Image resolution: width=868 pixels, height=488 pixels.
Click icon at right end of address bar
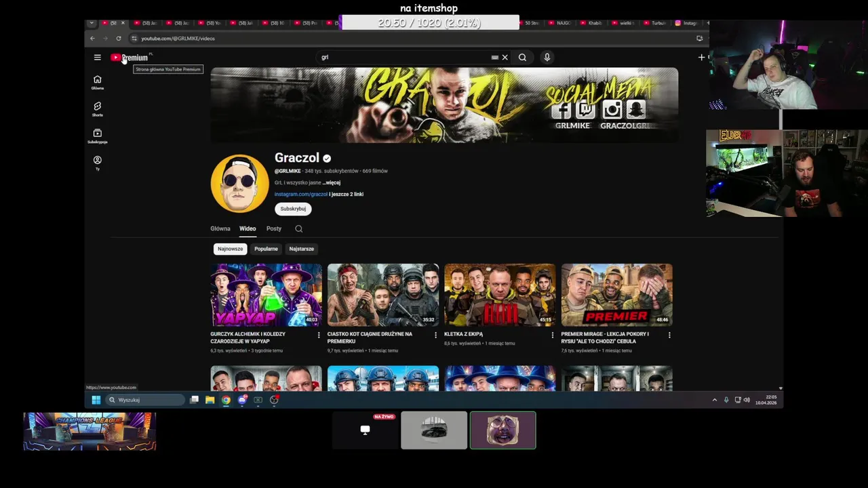tap(699, 38)
